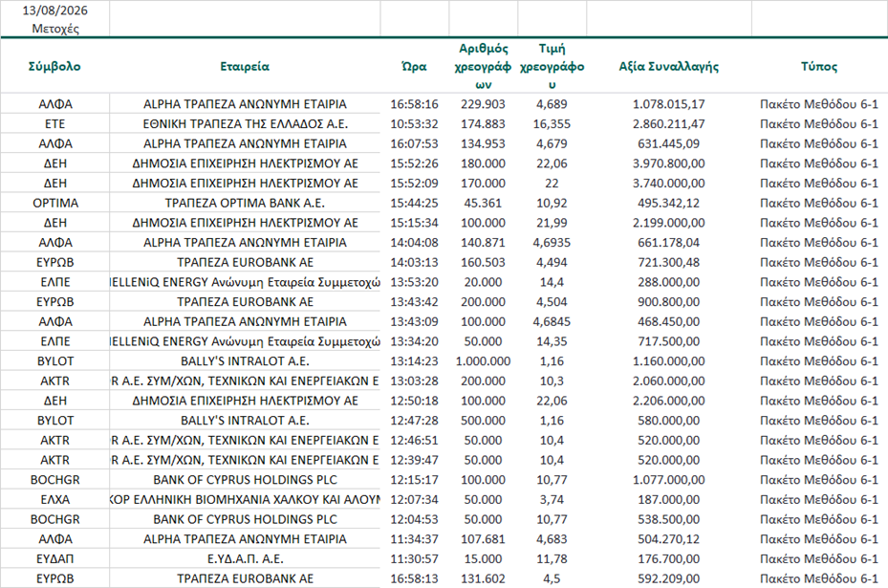Select value 2.860.211,47
This screenshot has height=588, width=888.
pyautogui.click(x=669, y=124)
